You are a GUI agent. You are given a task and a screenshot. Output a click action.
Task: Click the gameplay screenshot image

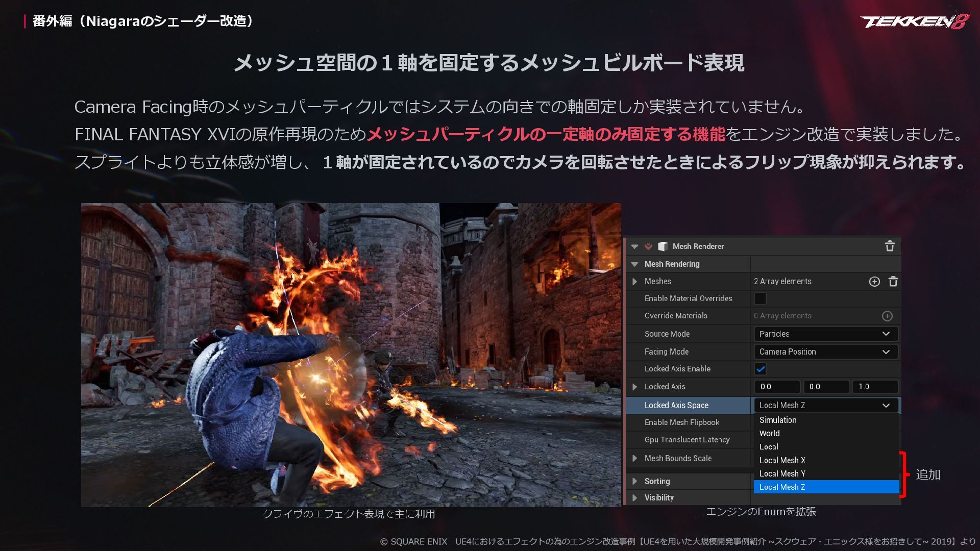click(351, 355)
